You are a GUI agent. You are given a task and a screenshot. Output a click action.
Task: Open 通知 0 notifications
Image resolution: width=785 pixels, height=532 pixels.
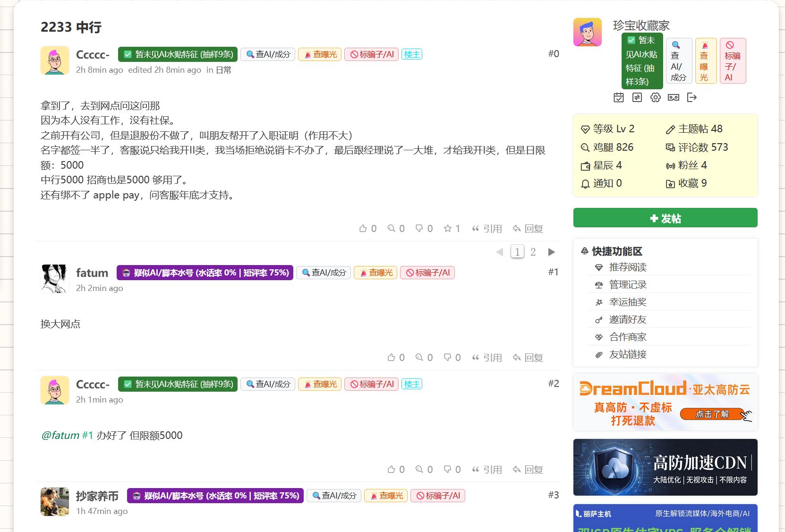click(601, 183)
